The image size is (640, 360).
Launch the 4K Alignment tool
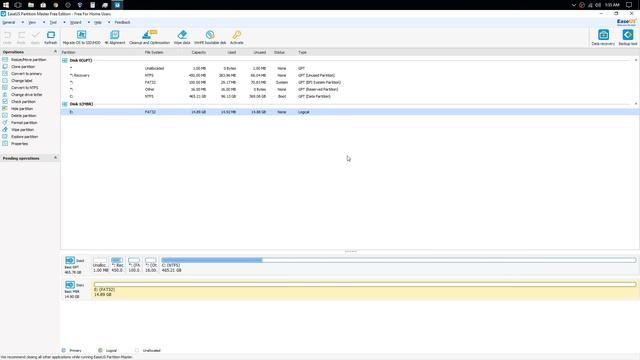click(x=115, y=37)
